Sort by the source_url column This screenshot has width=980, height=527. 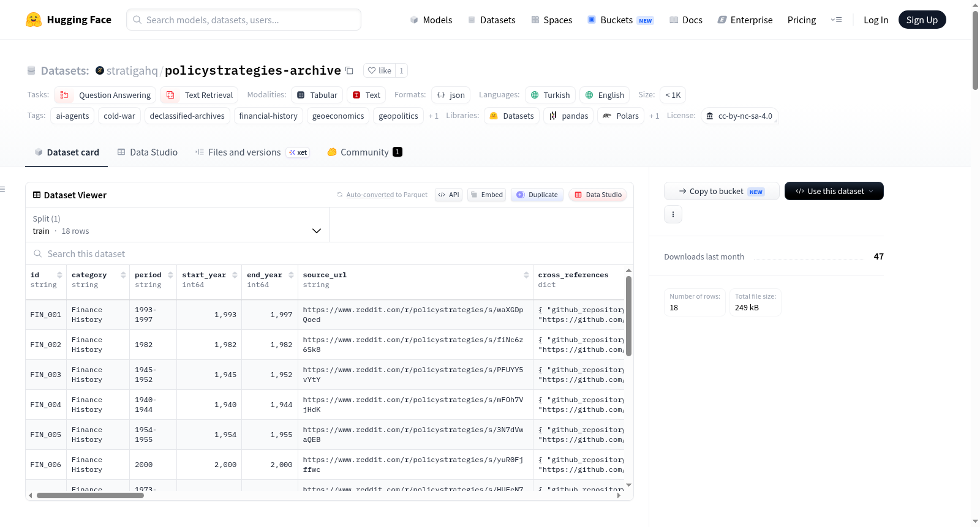(526, 275)
